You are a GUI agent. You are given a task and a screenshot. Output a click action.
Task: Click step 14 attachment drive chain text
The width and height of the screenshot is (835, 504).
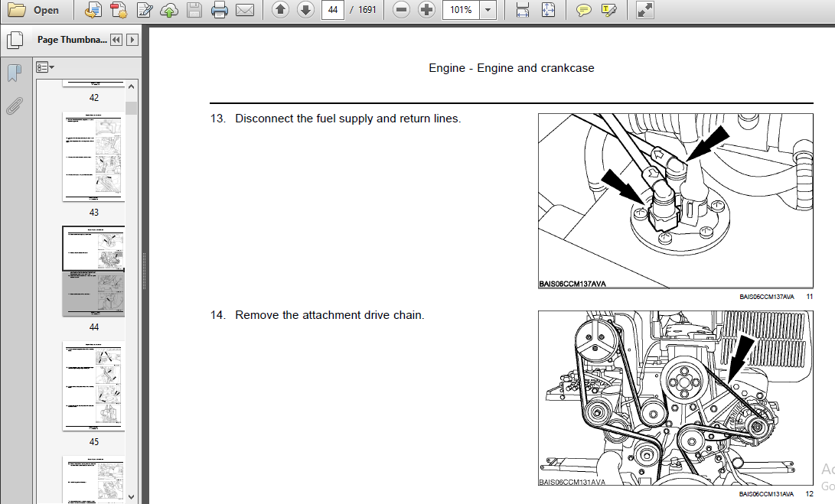330,314
